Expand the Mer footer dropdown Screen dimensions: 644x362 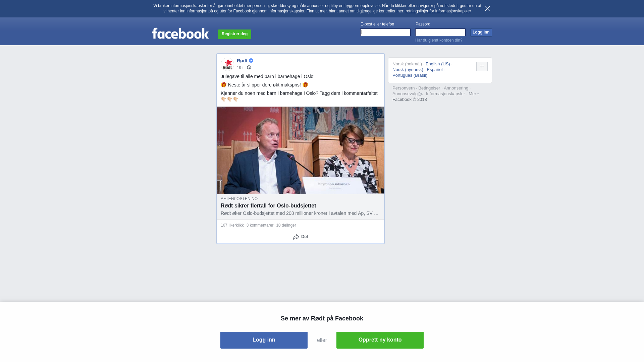coord(474,94)
